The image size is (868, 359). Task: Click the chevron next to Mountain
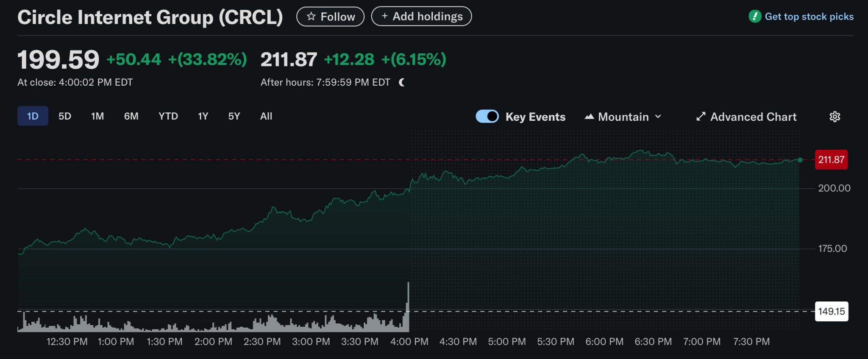pyautogui.click(x=658, y=117)
